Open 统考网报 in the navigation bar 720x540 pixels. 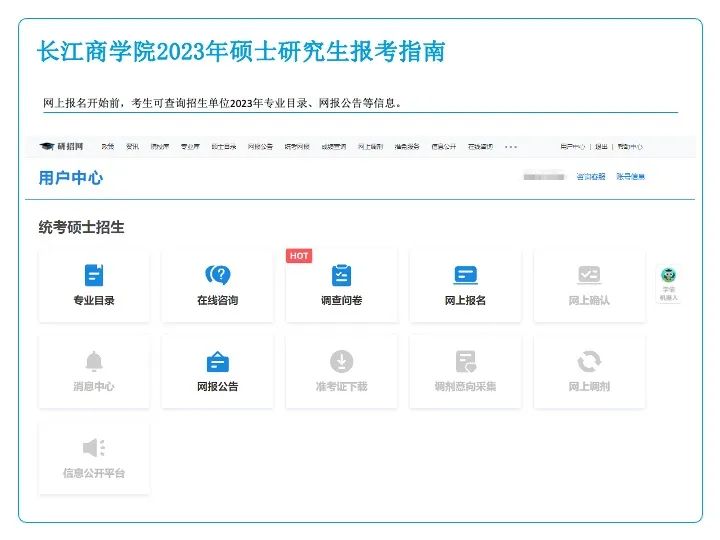[297, 146]
